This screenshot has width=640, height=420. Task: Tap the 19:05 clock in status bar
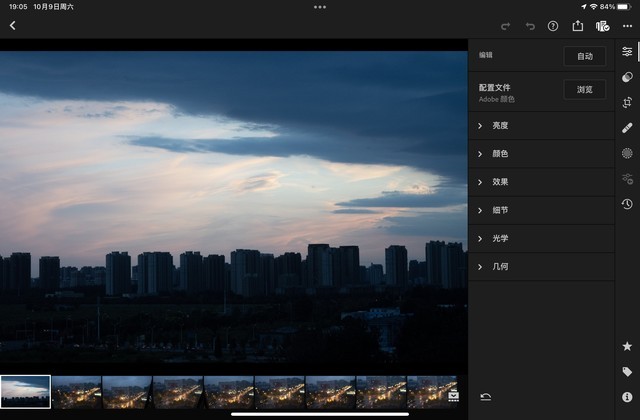(18, 7)
